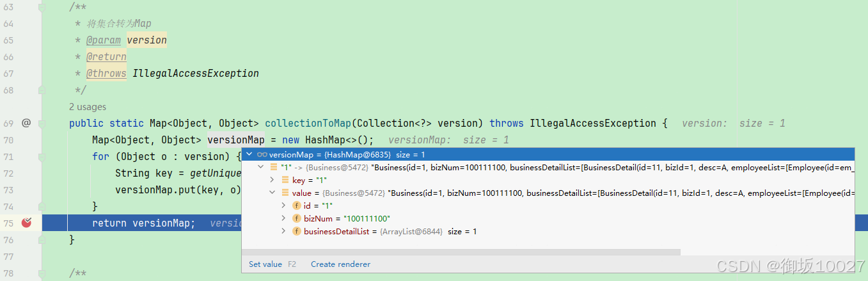Screen dimensions: 868x281
Task: Click the @throws tag on line 67
Action: (x=106, y=74)
